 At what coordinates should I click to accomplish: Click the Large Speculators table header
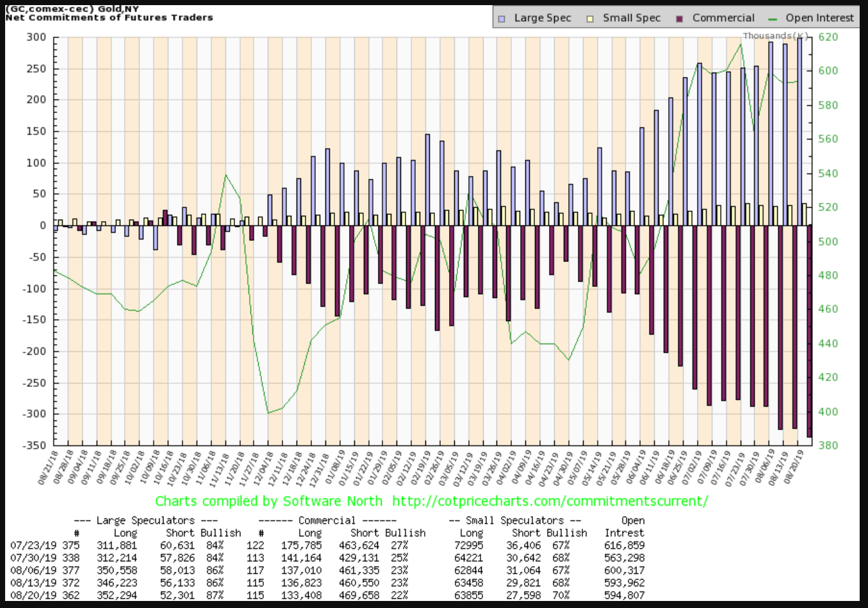point(145,520)
